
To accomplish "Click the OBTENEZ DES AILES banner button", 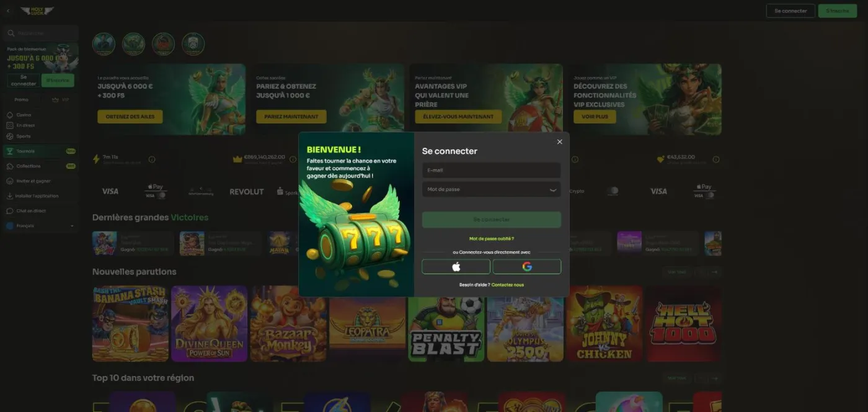I will click(130, 117).
